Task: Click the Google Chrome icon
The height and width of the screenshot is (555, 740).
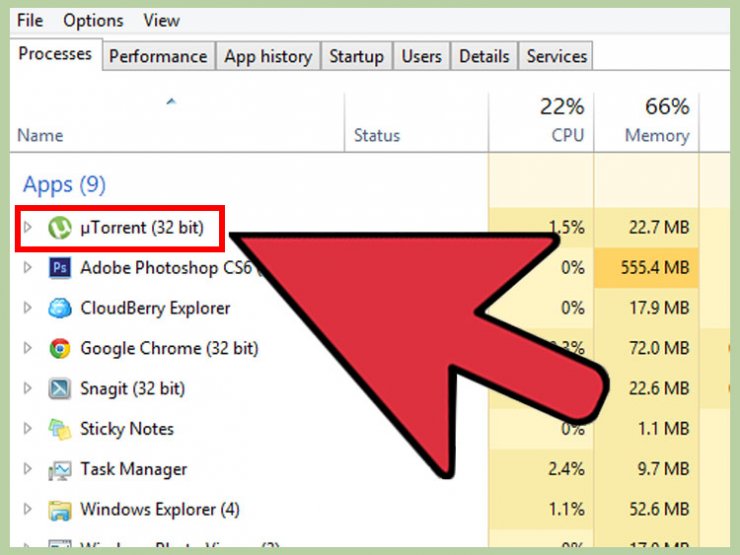Action: click(60, 348)
